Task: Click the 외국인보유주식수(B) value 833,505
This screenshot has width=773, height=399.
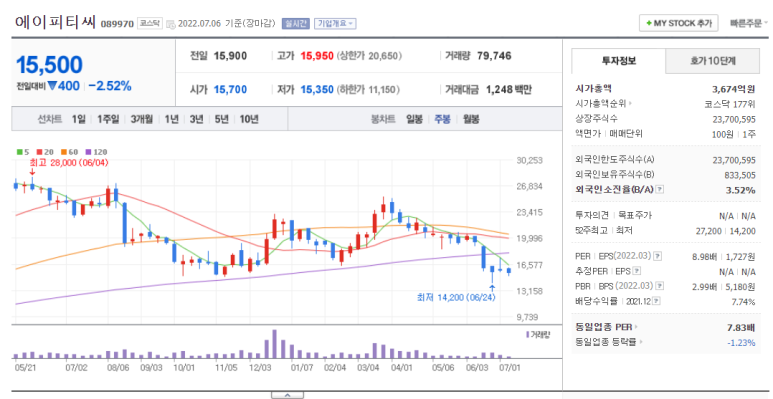Action: point(739,175)
